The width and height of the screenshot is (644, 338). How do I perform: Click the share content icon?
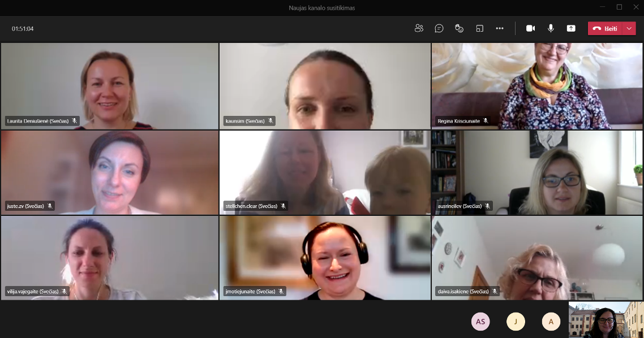(571, 28)
